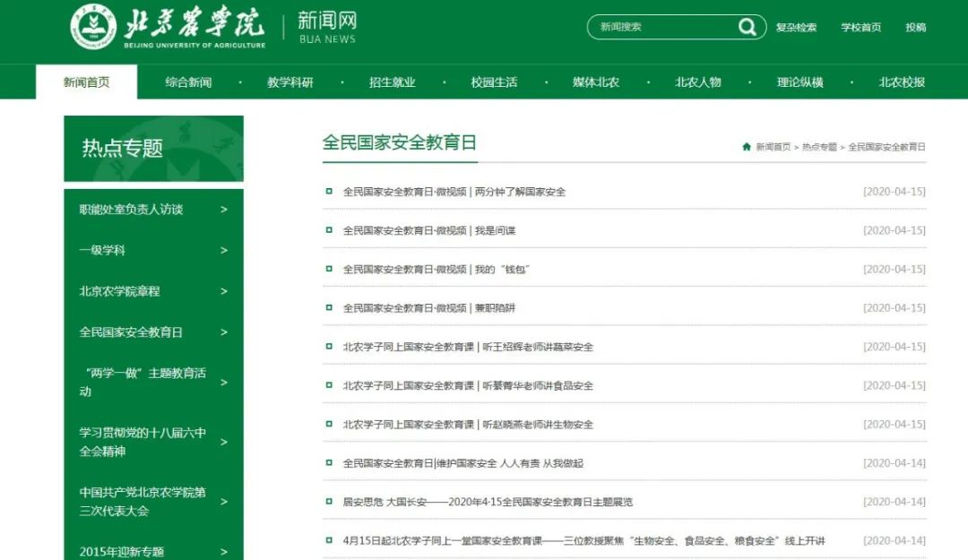Select 全民国家安全教育日 in the sidebar

[131, 332]
